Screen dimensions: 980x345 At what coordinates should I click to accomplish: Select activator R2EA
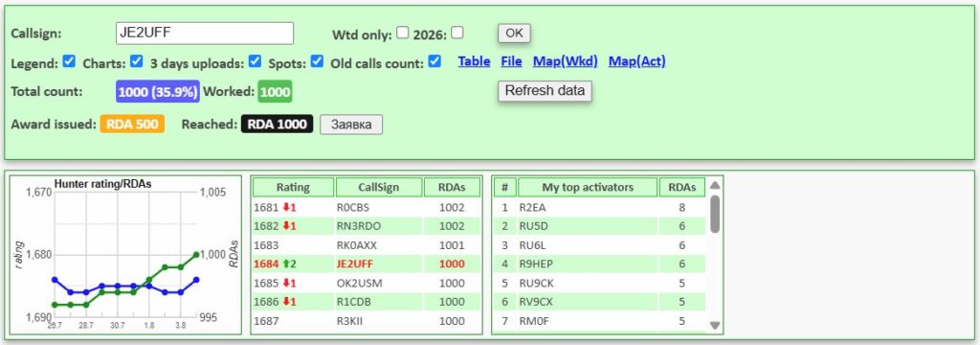point(532,208)
